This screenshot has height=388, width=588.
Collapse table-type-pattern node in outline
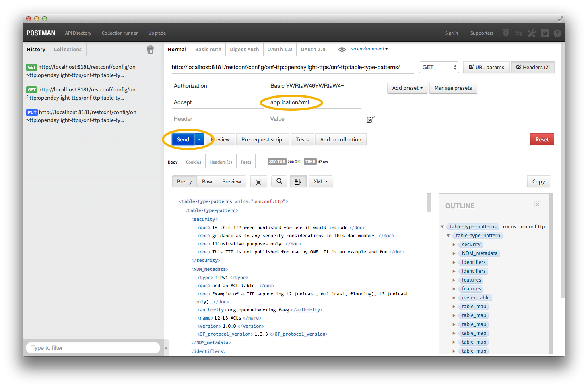click(448, 236)
